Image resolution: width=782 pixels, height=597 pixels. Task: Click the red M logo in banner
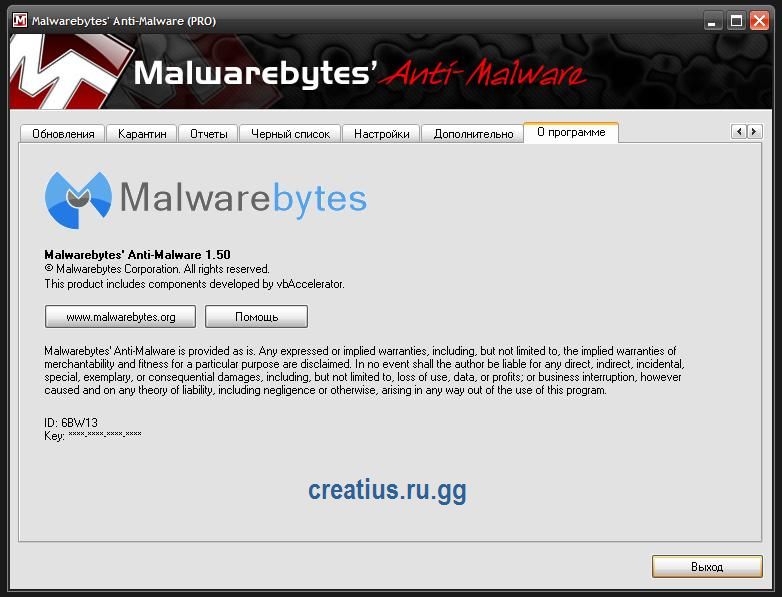pyautogui.click(x=67, y=71)
